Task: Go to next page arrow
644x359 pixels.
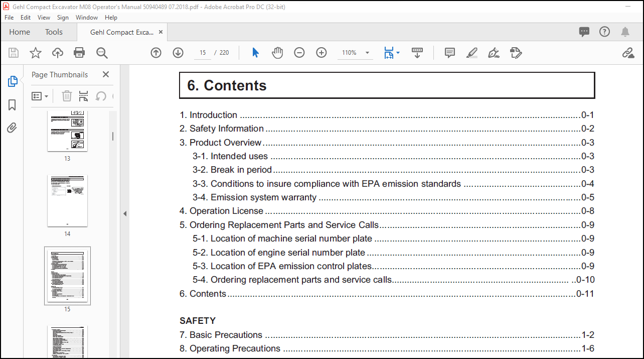Action: pos(178,53)
